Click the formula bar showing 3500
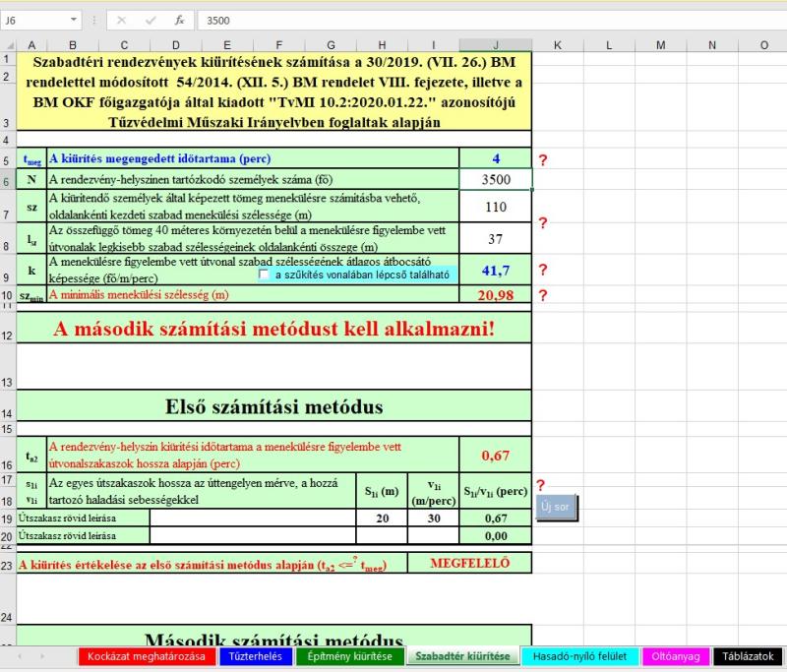The image size is (787, 672). click(x=492, y=21)
